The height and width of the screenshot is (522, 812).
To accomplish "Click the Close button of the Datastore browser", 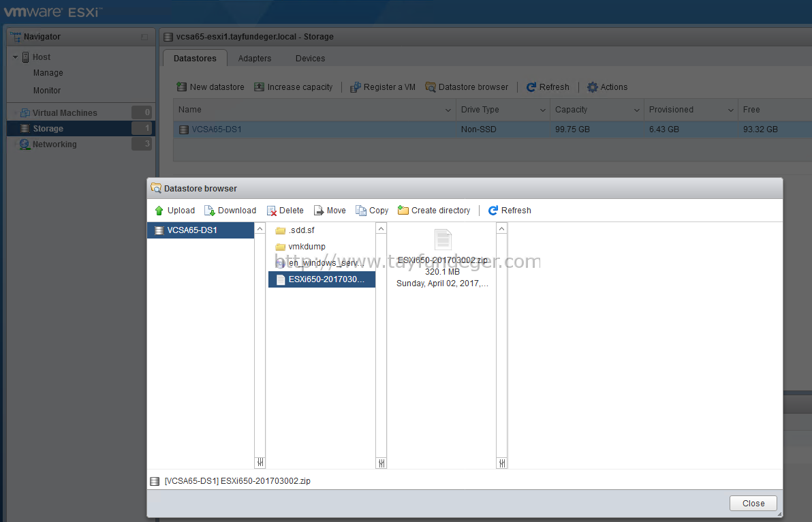I will (753, 504).
